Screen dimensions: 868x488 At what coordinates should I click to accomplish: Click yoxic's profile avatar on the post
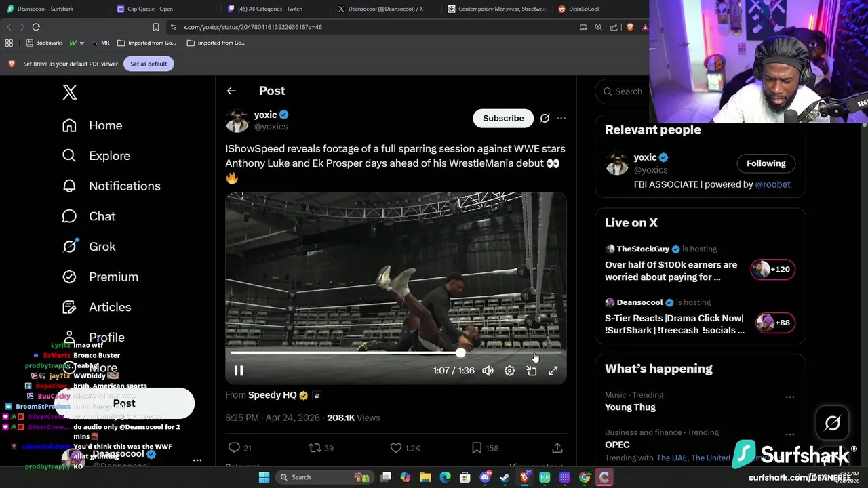click(237, 121)
